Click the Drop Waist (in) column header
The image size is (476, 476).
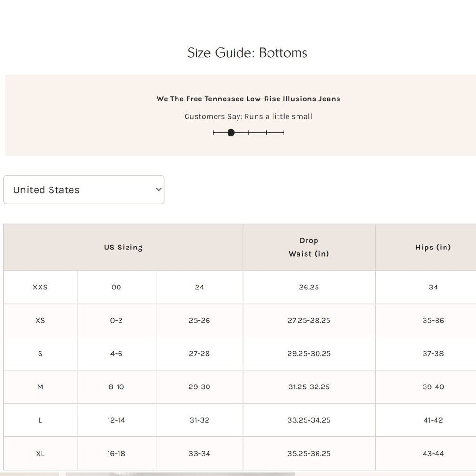tap(309, 248)
